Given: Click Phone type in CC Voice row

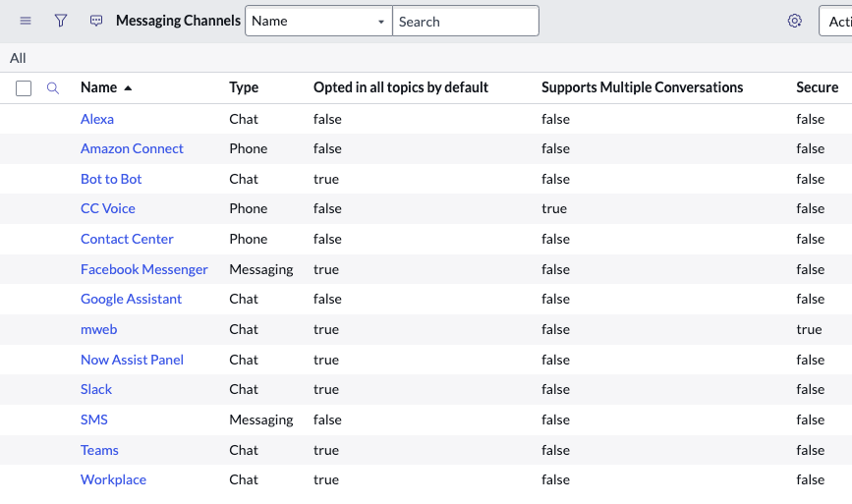Looking at the screenshot, I should (x=249, y=208).
